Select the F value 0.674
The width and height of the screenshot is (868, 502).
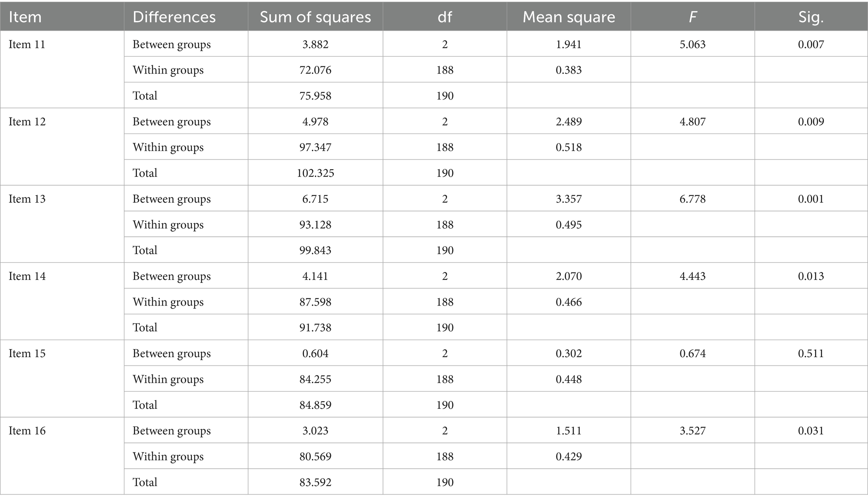pos(692,353)
